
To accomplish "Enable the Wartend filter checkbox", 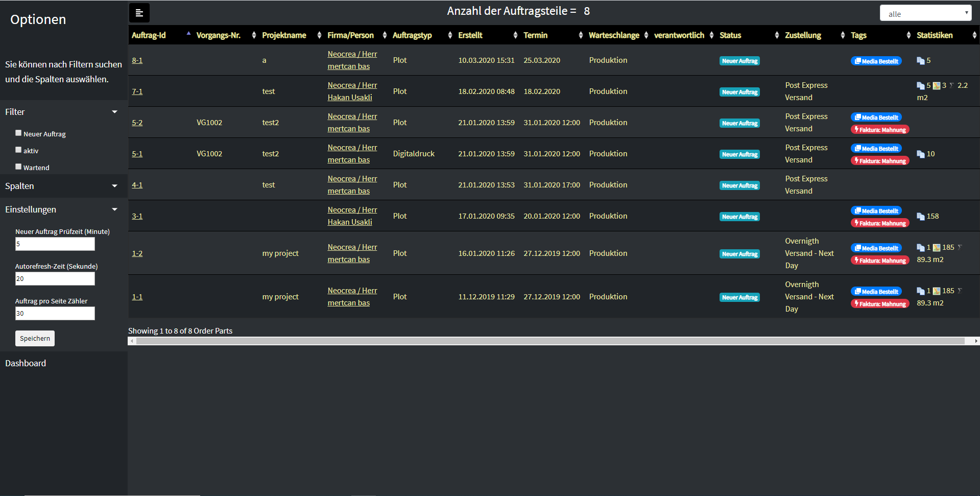I will pyautogui.click(x=18, y=167).
